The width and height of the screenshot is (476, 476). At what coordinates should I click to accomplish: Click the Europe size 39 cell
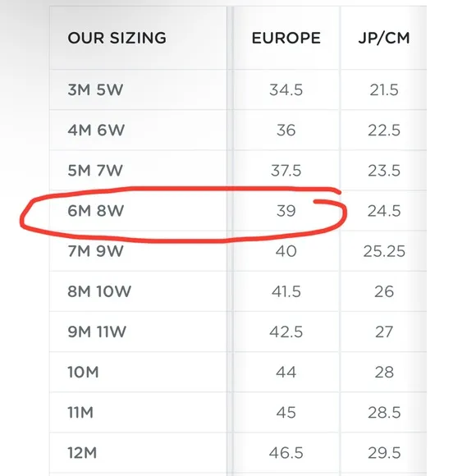click(x=286, y=211)
